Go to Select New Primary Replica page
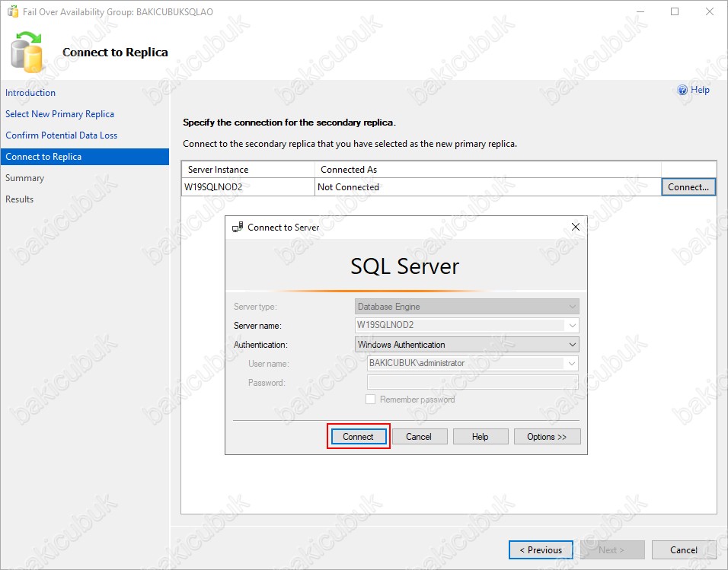The height and width of the screenshot is (570, 728). [x=59, y=114]
